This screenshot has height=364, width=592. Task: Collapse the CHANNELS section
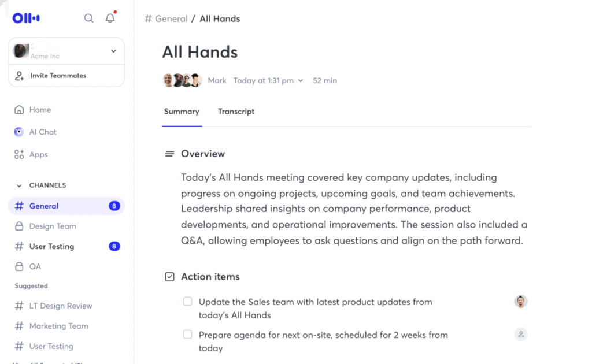[19, 185]
